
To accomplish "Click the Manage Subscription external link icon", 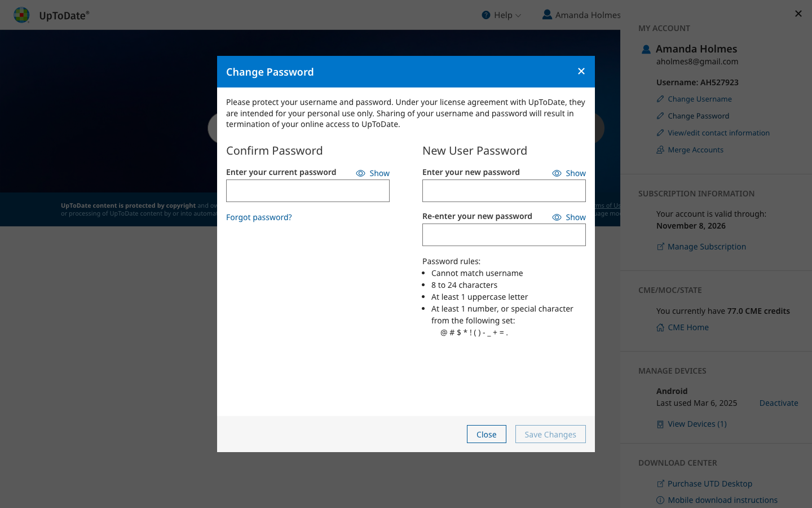I will click(x=660, y=247).
